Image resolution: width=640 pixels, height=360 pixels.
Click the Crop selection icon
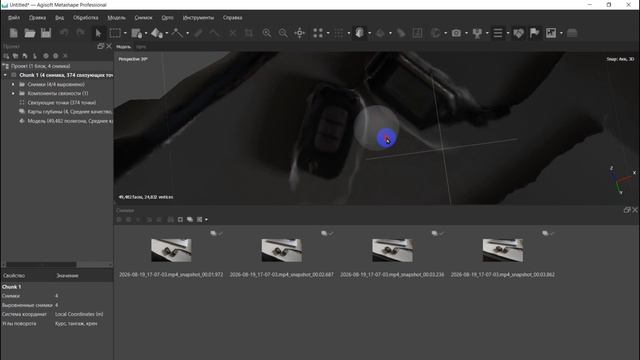coord(249,33)
